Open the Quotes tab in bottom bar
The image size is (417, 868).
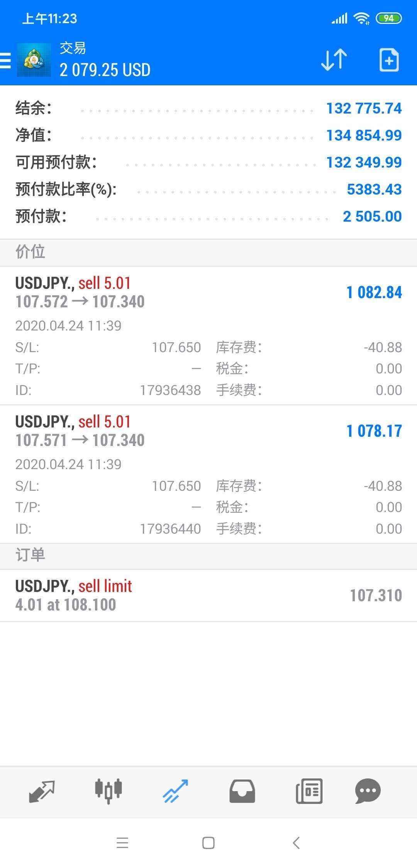pyautogui.click(x=42, y=791)
